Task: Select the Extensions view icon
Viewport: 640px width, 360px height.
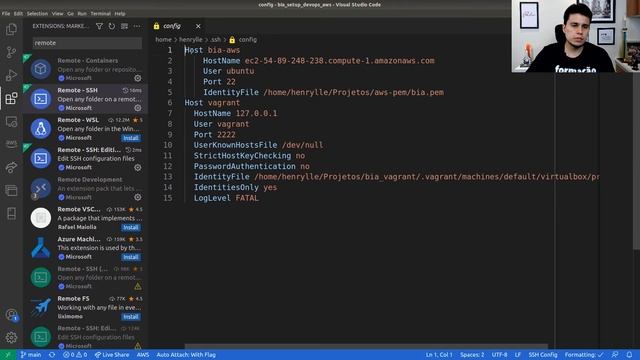Action: click(11, 98)
